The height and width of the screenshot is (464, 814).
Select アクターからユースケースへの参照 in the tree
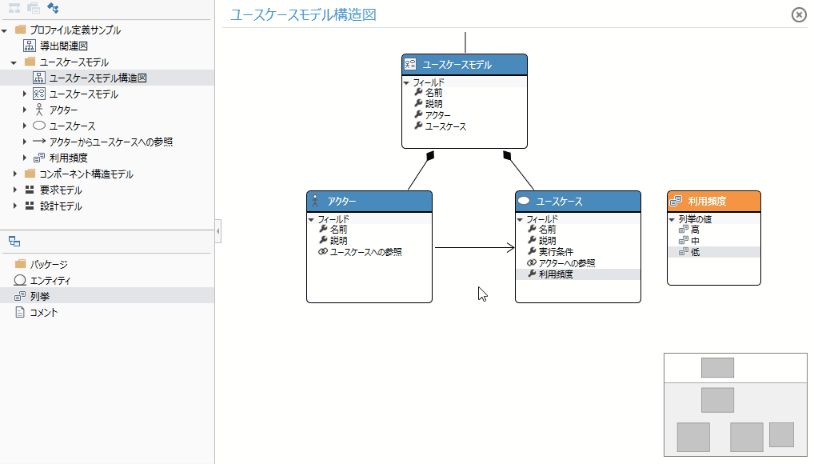coord(110,142)
